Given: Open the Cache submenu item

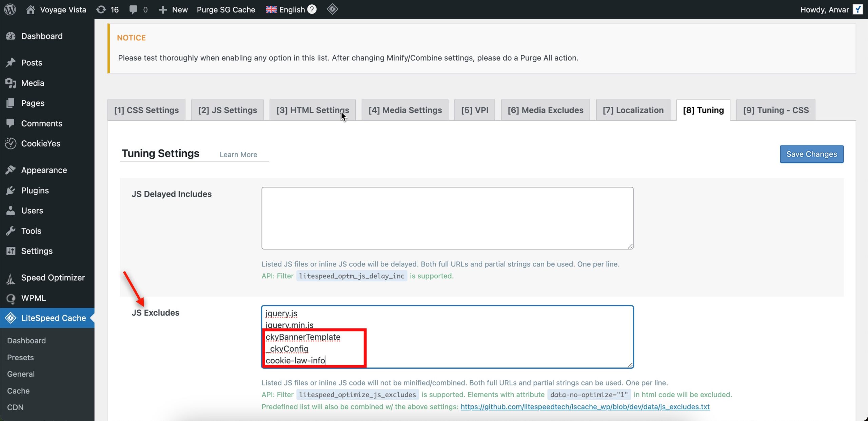Looking at the screenshot, I should tap(18, 391).
